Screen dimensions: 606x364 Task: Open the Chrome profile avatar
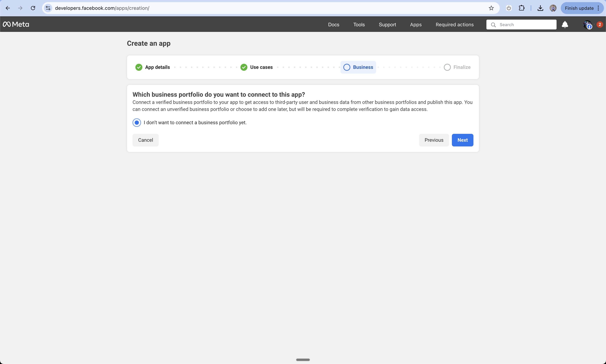click(x=553, y=8)
